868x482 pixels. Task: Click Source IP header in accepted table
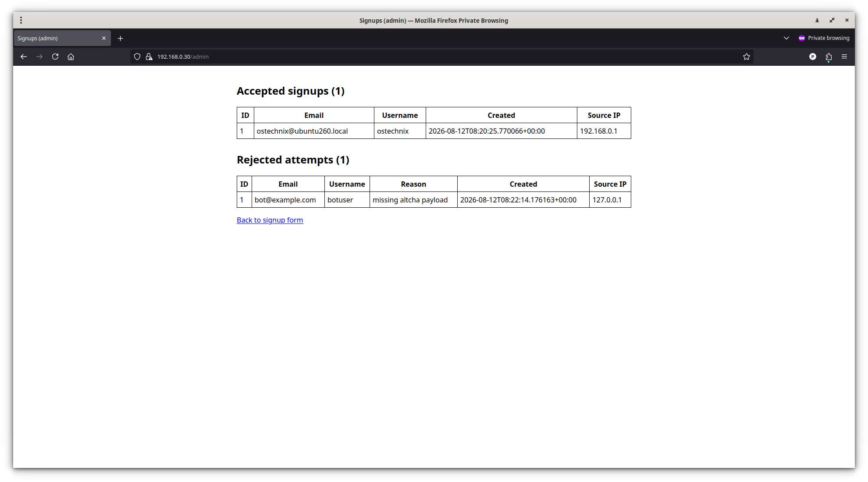pos(604,115)
